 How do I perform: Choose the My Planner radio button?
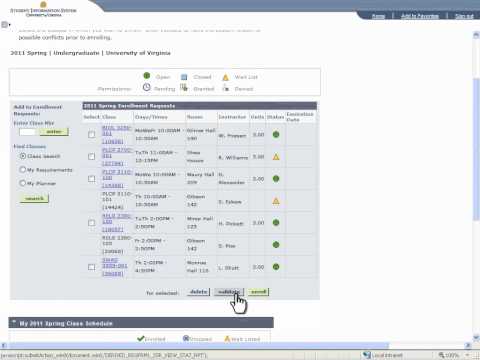(23, 183)
